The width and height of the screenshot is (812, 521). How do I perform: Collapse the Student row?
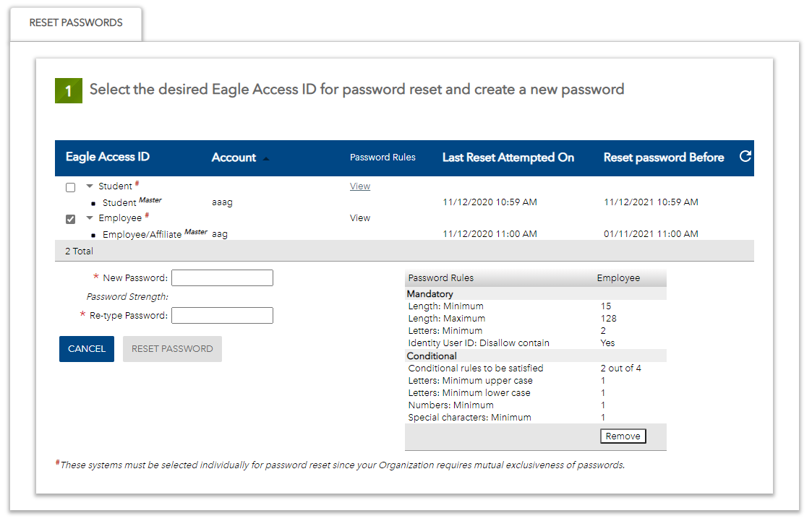tap(89, 186)
